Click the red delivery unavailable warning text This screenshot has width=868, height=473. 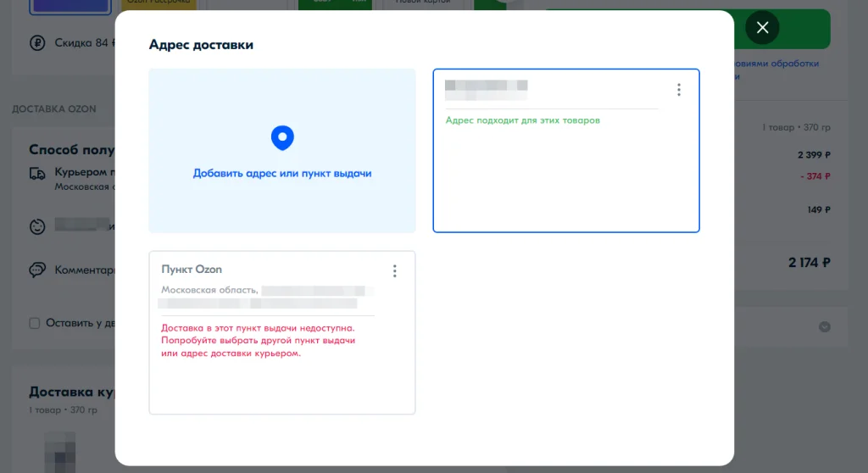pyautogui.click(x=258, y=340)
